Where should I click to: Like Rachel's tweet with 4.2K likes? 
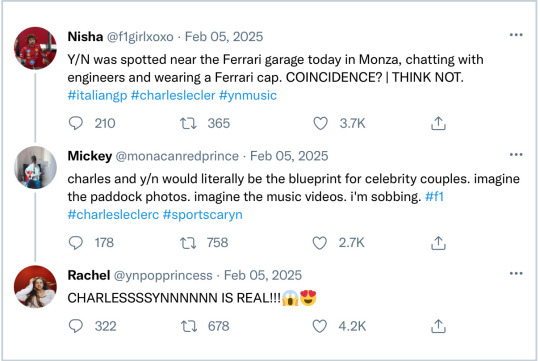(320, 326)
